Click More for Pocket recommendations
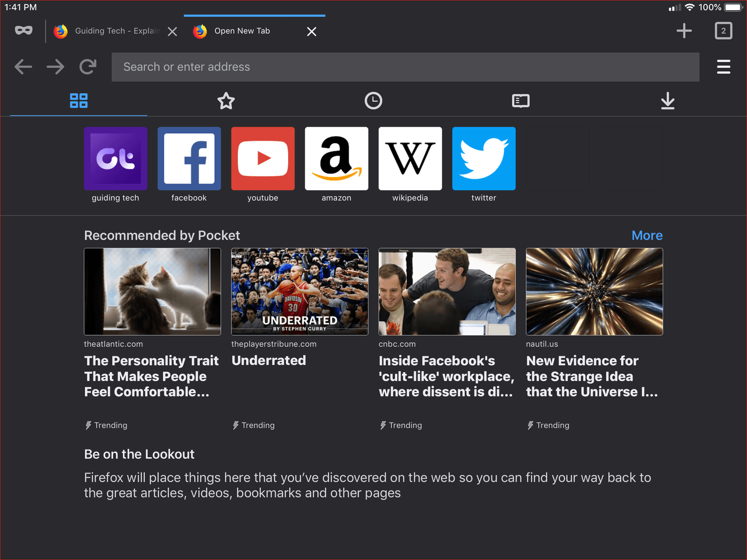 (x=647, y=235)
